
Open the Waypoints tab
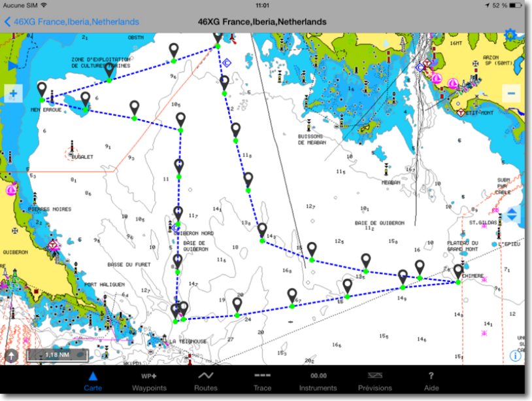149,381
